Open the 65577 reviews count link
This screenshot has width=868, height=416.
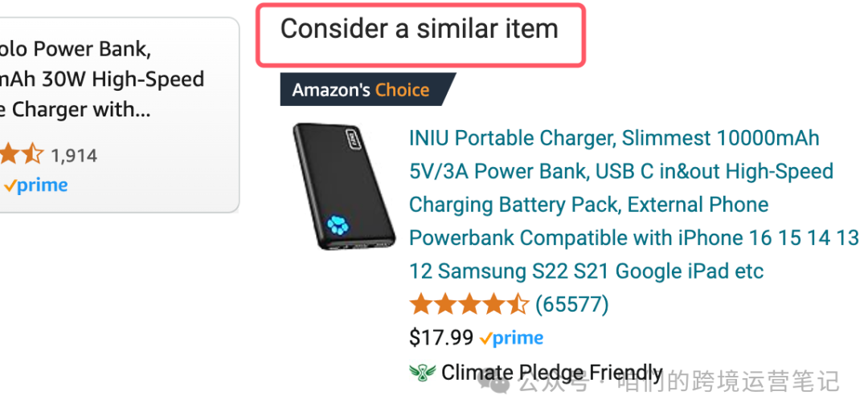[x=571, y=305]
